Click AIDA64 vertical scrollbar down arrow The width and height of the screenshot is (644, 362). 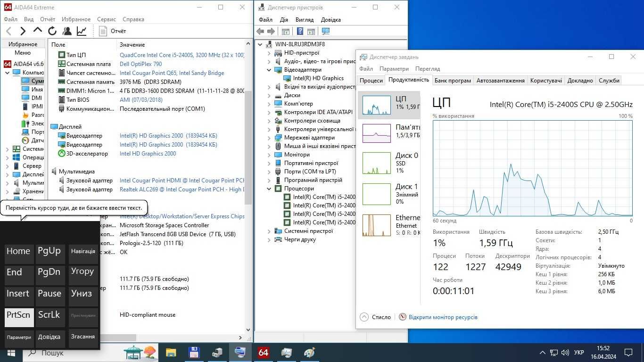(248, 330)
